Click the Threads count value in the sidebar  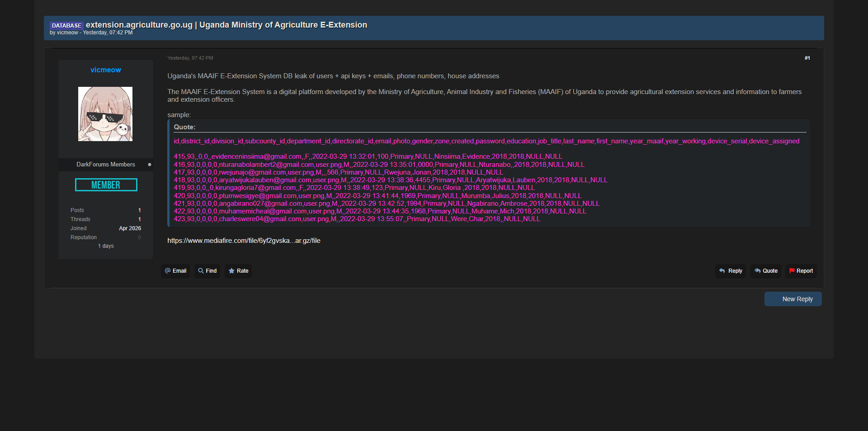pyautogui.click(x=139, y=219)
